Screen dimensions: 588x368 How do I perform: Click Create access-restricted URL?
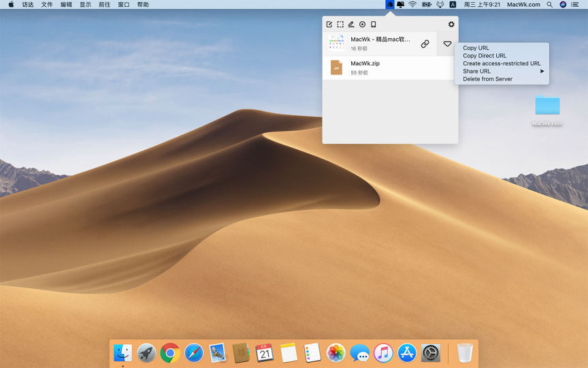click(502, 63)
